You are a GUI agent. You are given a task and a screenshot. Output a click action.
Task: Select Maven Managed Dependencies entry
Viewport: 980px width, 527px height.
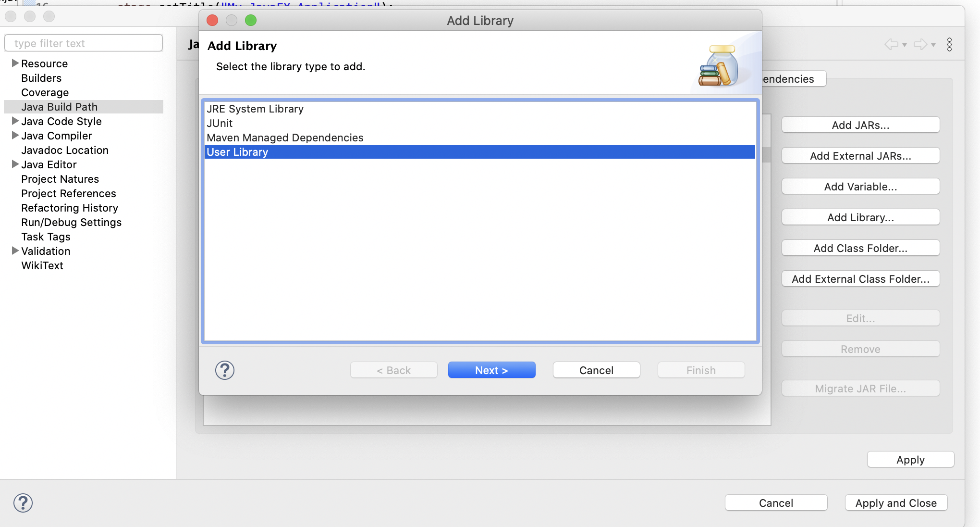pos(285,138)
